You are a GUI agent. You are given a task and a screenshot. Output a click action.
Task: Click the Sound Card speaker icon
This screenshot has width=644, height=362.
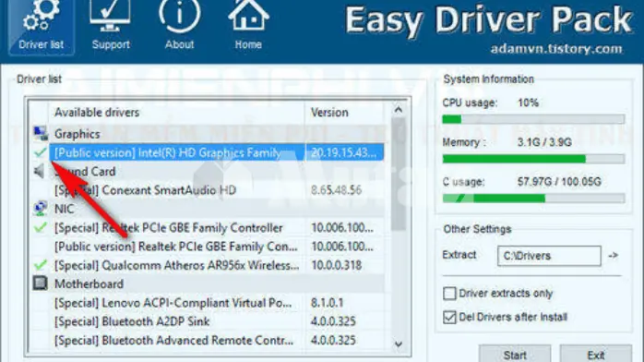point(40,171)
